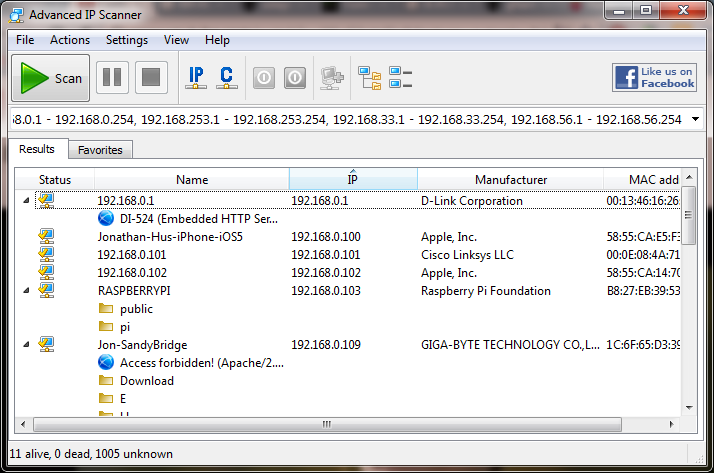The width and height of the screenshot is (714, 473).
Task: Open the IP range history dropdown
Action: click(695, 119)
